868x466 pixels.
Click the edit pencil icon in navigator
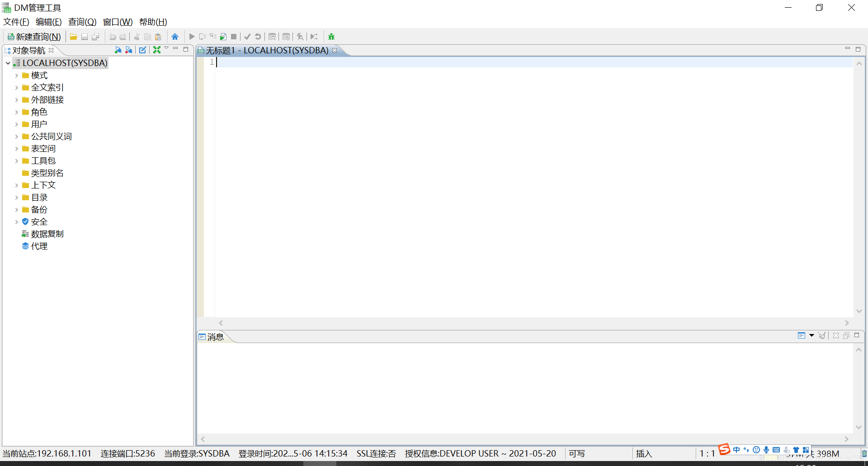(x=143, y=50)
